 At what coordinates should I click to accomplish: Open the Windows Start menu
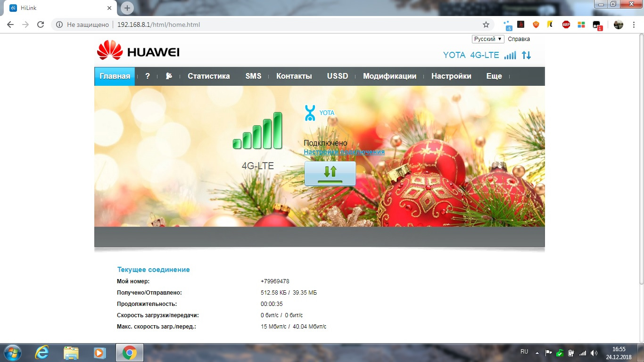point(12,353)
